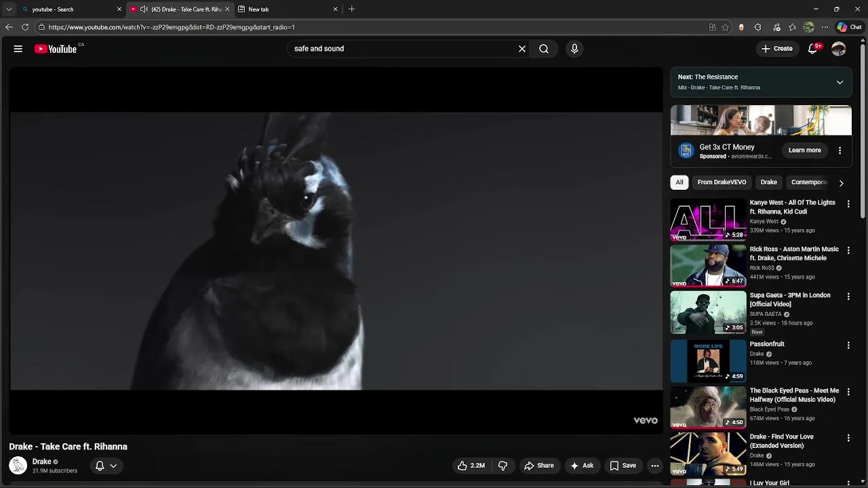Viewport: 868px width, 488px height.
Task: Open options for Aston Martin Music
Action: pyautogui.click(x=848, y=250)
